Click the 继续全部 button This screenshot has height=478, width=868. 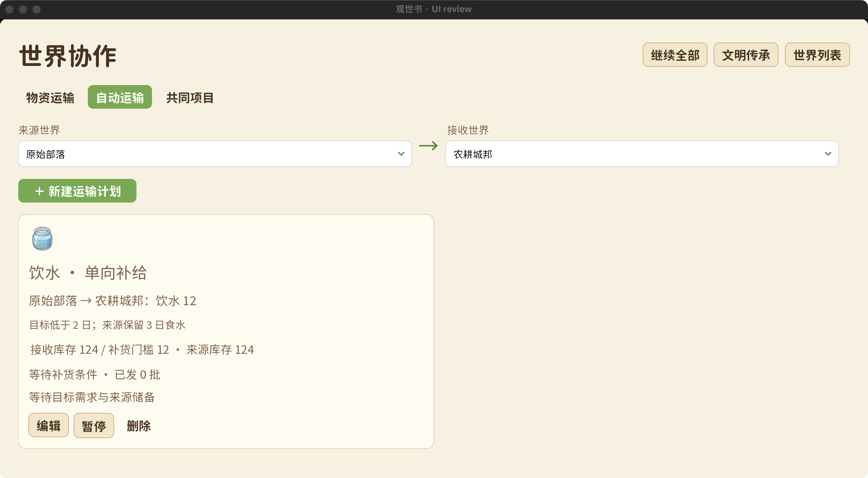tap(675, 55)
